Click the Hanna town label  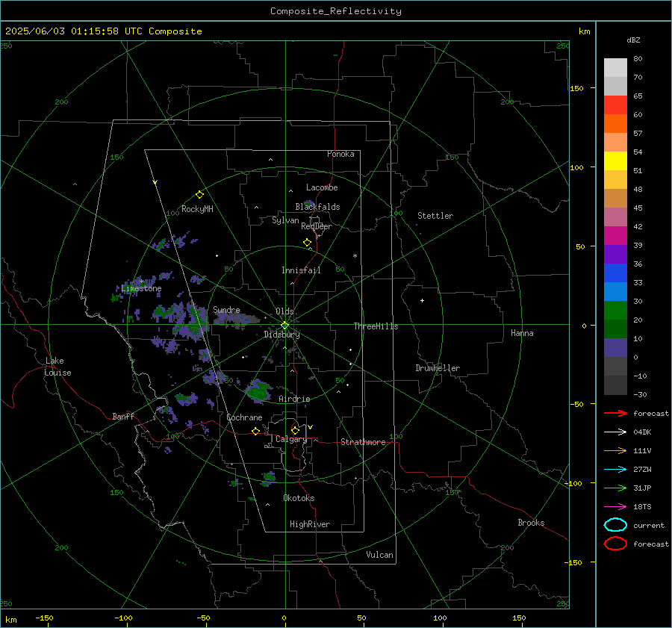click(x=522, y=333)
